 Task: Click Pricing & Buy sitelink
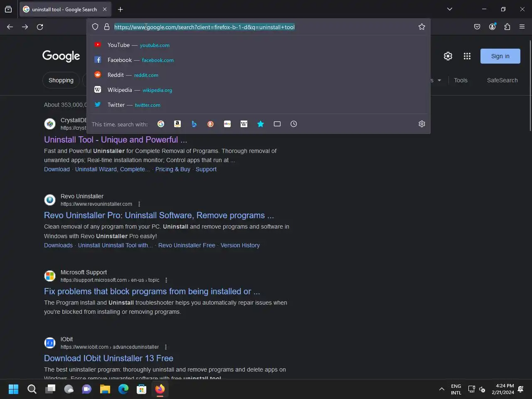pyautogui.click(x=172, y=169)
